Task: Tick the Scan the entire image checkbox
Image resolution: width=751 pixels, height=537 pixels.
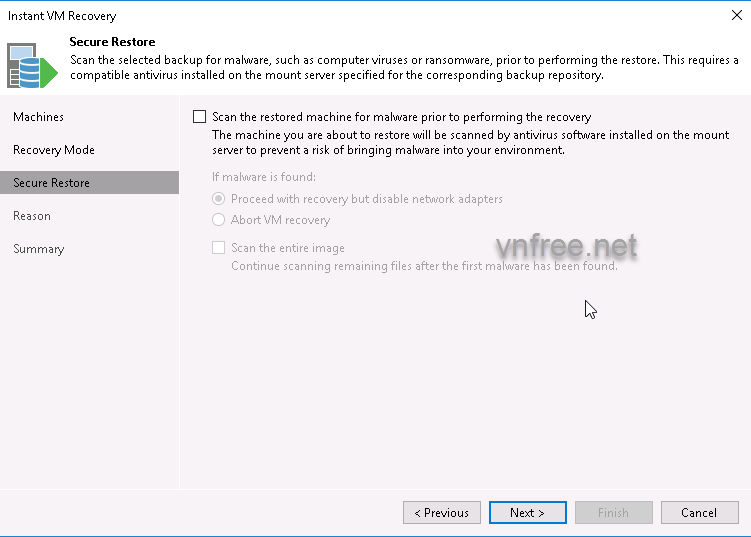Action: coord(219,248)
